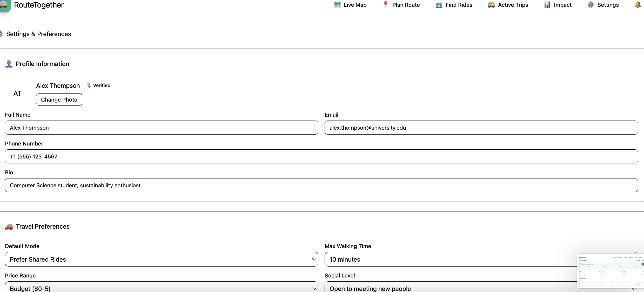The width and height of the screenshot is (644, 292).
Task: Expand the Default Mode dropdown
Action: pyautogui.click(x=162, y=259)
